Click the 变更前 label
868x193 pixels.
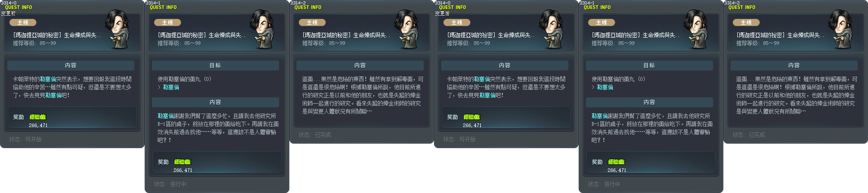[8, 13]
